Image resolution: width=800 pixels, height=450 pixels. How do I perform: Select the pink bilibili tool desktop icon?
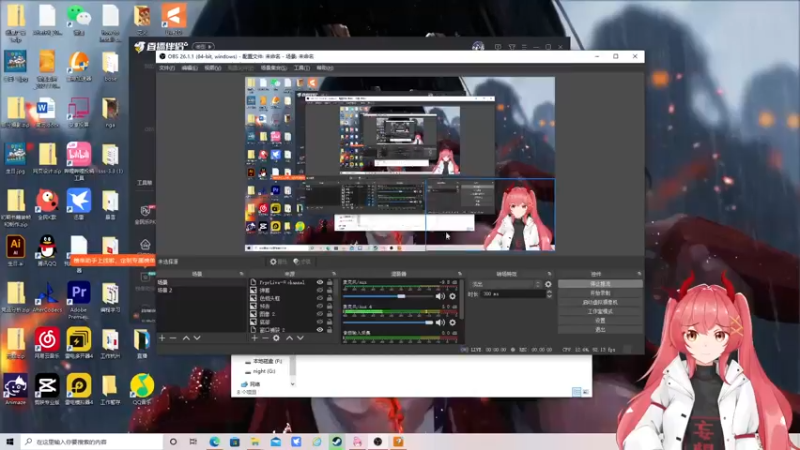[x=79, y=160]
